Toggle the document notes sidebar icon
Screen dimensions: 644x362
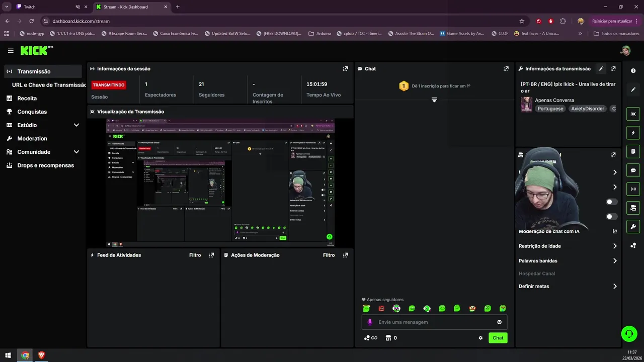click(x=633, y=151)
